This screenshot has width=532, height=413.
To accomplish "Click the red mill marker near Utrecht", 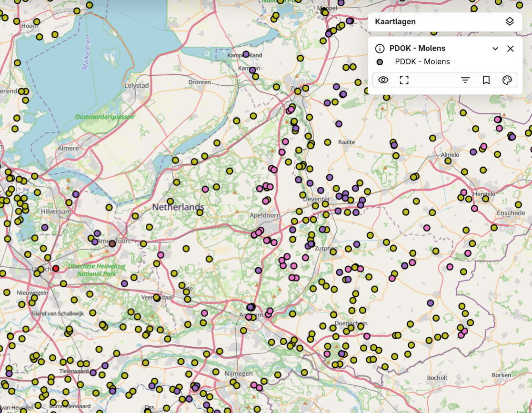I will [56, 269].
